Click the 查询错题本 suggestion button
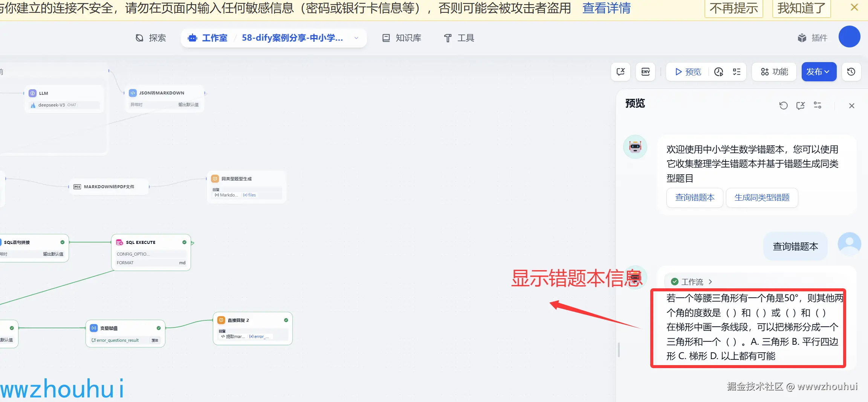The width and height of the screenshot is (868, 402). 694,198
